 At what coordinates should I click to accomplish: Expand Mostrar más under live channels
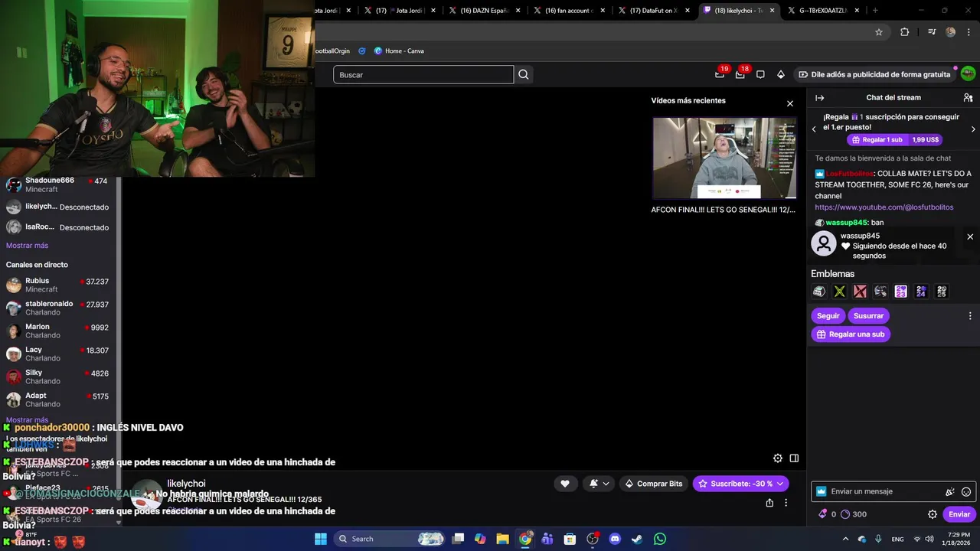(x=27, y=420)
